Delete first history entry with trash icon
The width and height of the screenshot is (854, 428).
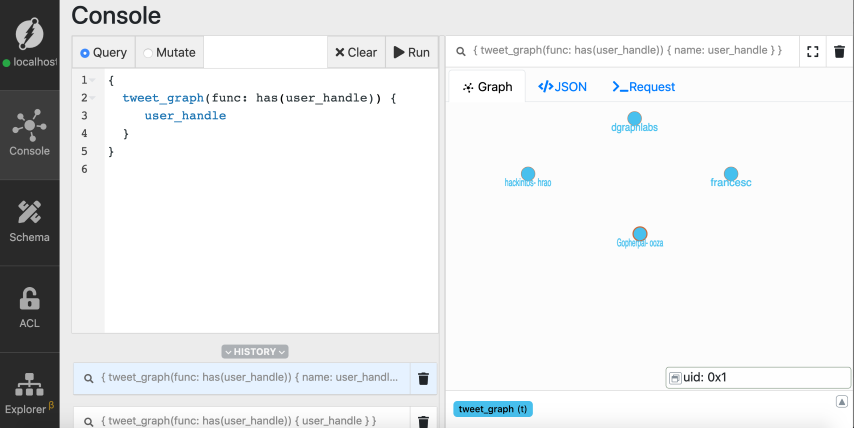coord(423,378)
